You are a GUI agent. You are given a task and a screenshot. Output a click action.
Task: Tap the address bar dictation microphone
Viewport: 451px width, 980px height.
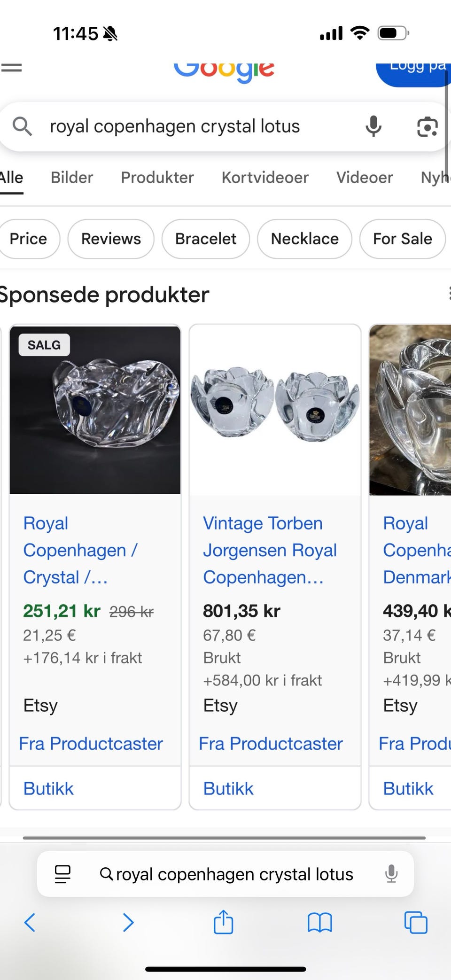point(391,874)
